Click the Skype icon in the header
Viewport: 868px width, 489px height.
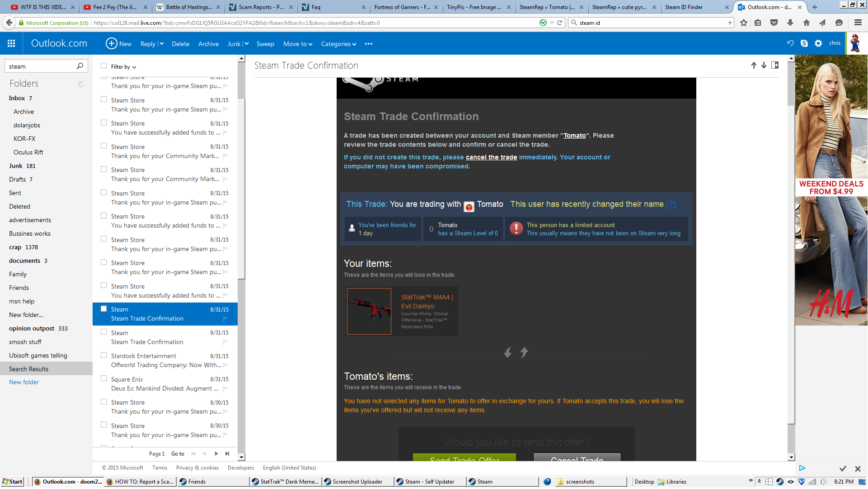click(804, 43)
